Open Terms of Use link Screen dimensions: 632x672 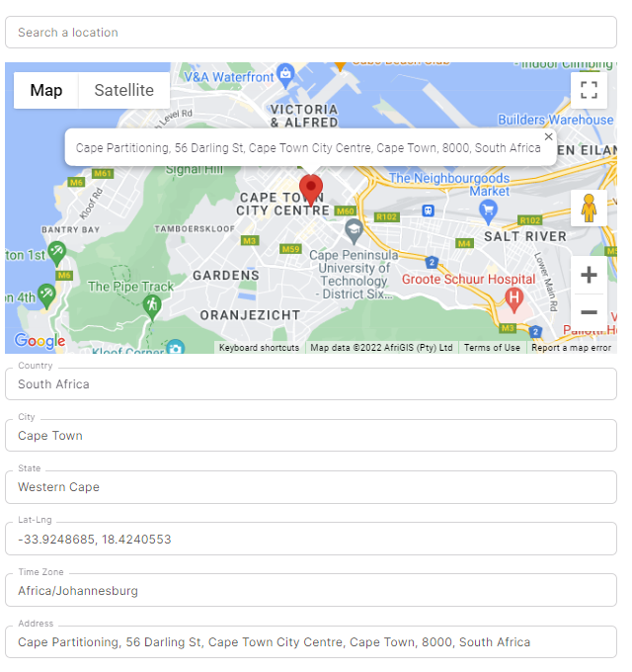coord(492,348)
